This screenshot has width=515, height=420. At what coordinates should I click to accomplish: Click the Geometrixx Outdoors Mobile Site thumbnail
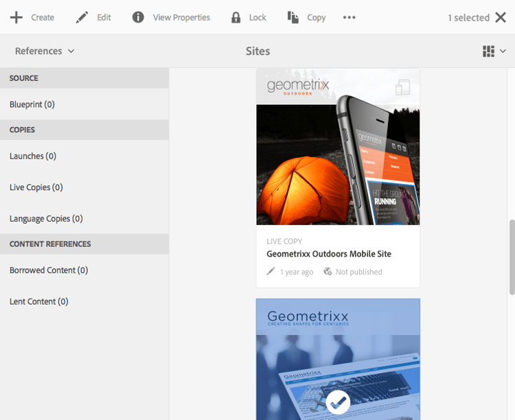point(338,147)
